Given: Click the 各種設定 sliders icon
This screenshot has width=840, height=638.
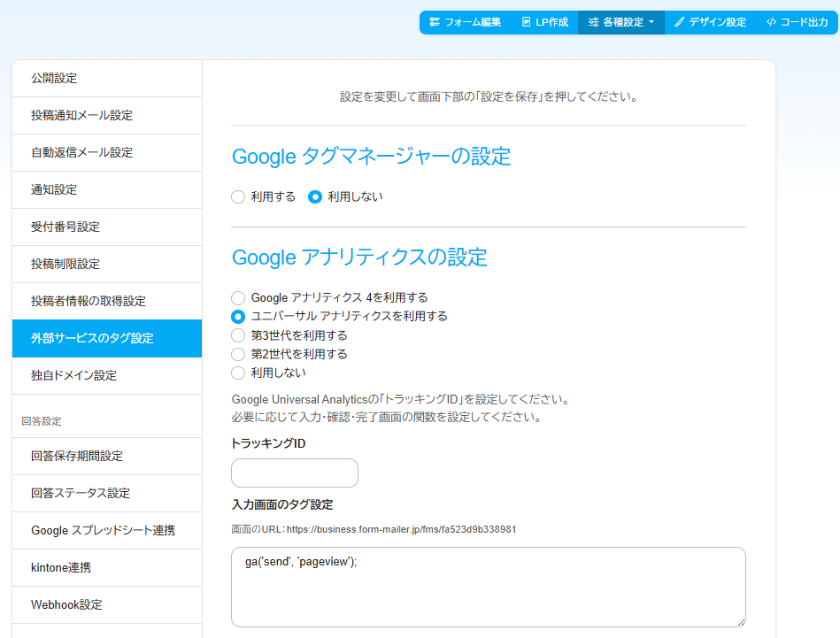Looking at the screenshot, I should tap(593, 22).
